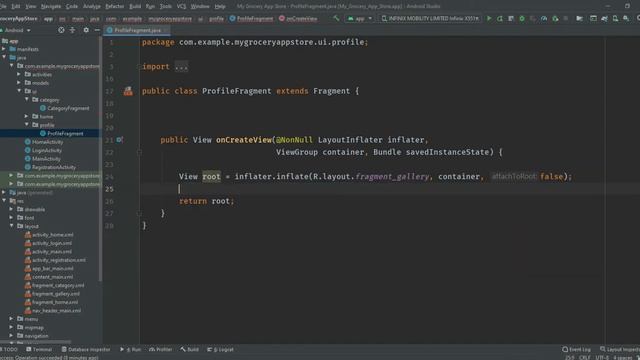Open the Code menu
Screen dimensions: 640x360
(x=71, y=6)
